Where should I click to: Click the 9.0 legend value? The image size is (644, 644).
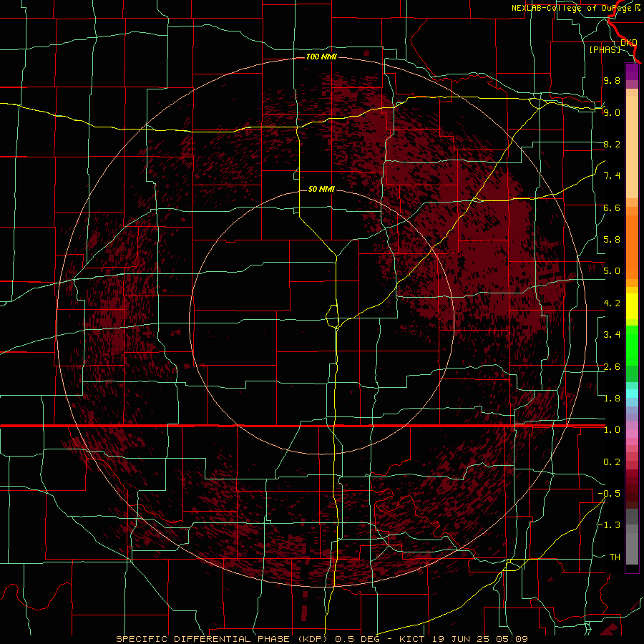click(x=612, y=112)
